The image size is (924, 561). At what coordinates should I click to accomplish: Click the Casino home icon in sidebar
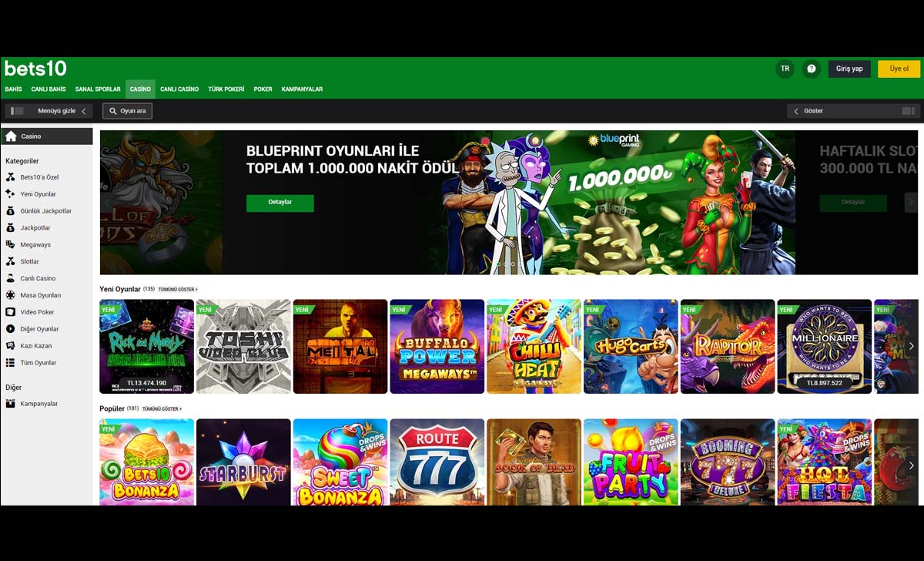pyautogui.click(x=11, y=136)
